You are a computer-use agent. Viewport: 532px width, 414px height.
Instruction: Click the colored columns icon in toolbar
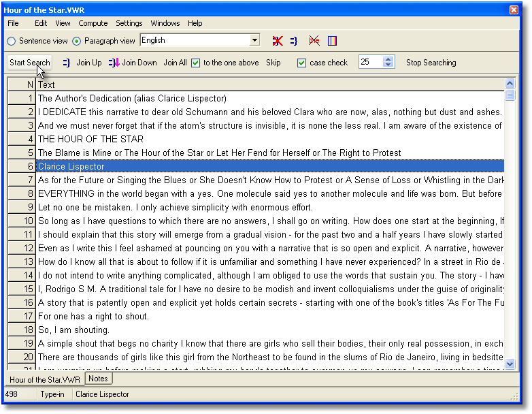tap(332, 41)
